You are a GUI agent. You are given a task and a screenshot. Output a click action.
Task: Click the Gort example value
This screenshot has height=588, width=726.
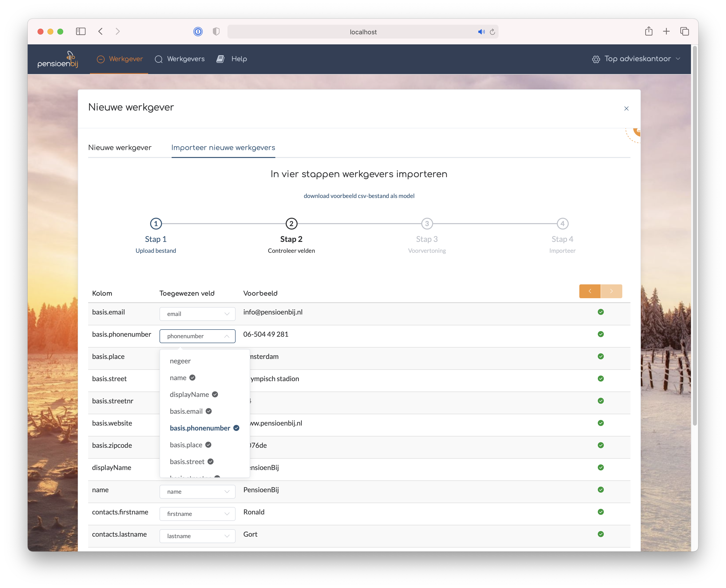point(250,534)
